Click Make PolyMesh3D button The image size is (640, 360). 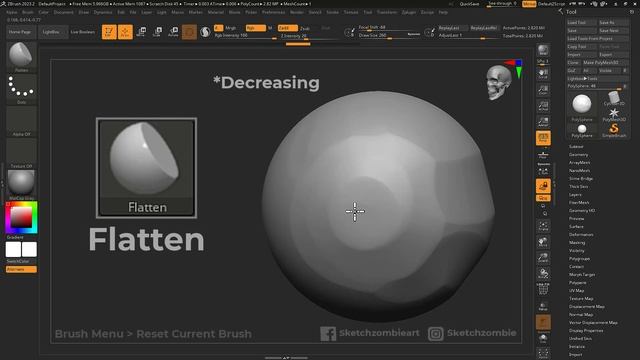pyautogui.click(x=605, y=62)
